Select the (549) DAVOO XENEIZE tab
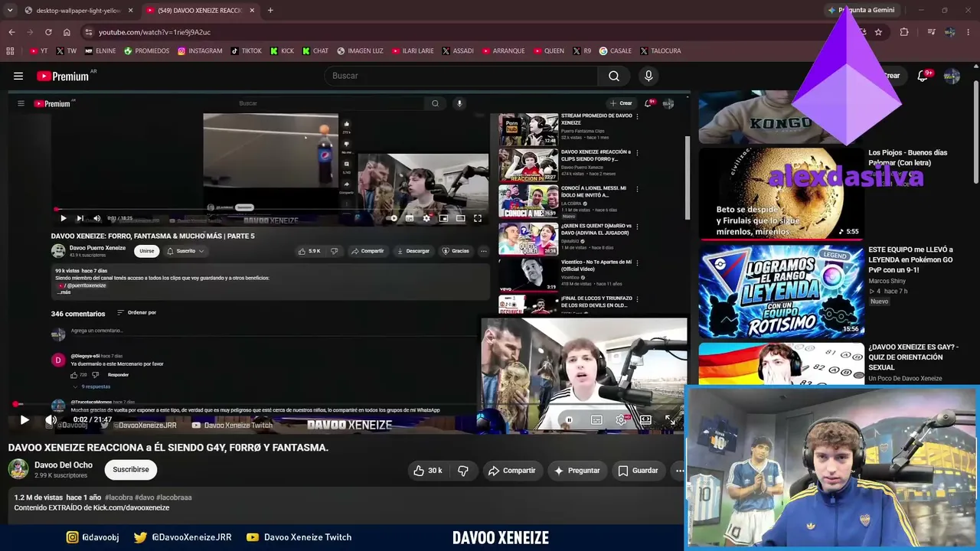 coord(200,10)
